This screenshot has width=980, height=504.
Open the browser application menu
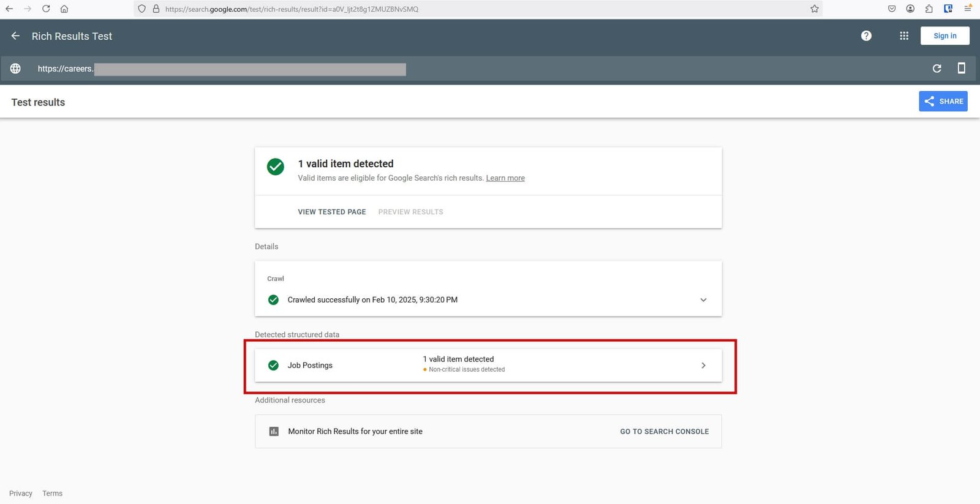click(x=968, y=9)
